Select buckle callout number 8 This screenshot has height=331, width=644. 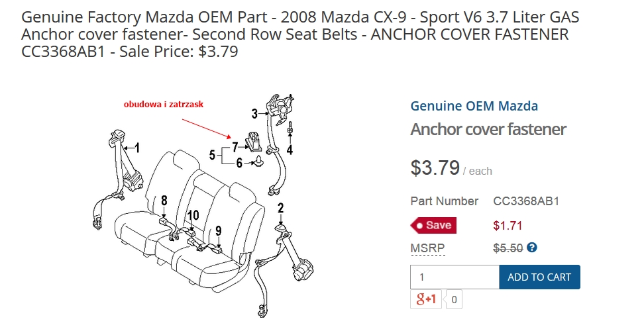tap(164, 199)
